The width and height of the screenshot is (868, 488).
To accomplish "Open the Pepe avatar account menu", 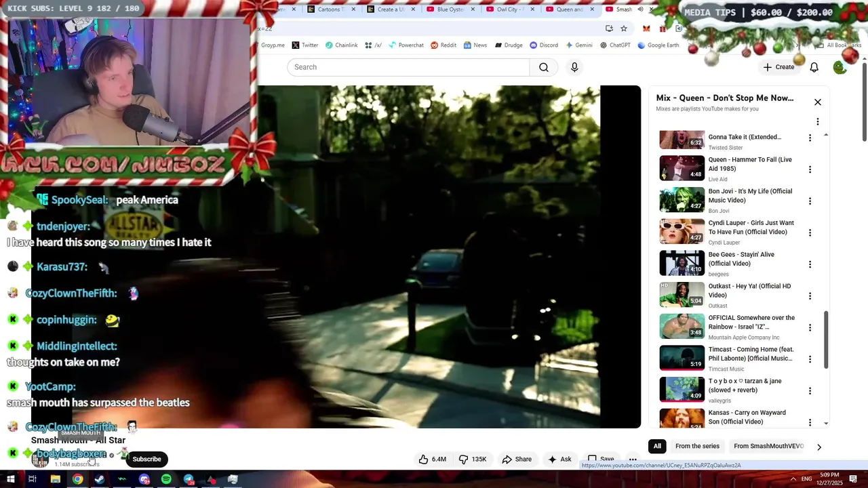I will [840, 67].
